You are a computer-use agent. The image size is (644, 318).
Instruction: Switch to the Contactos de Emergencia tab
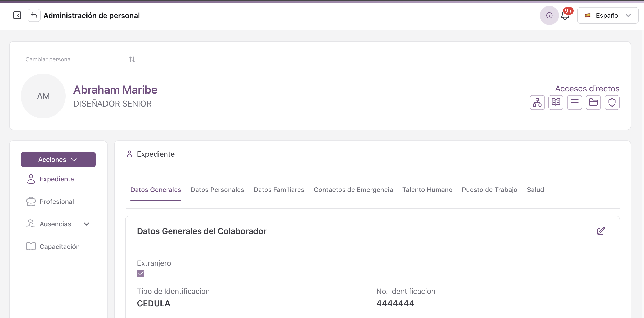pyautogui.click(x=353, y=190)
